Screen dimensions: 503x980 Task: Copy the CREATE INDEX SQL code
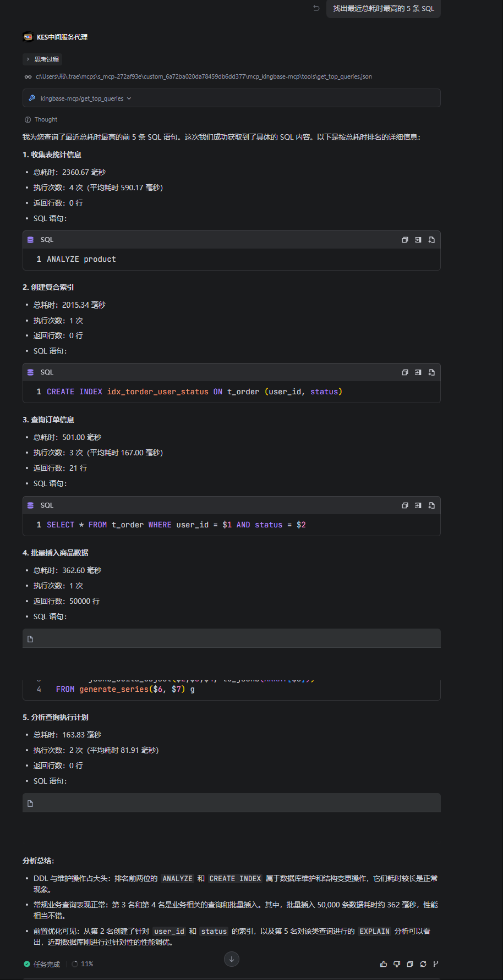(405, 372)
